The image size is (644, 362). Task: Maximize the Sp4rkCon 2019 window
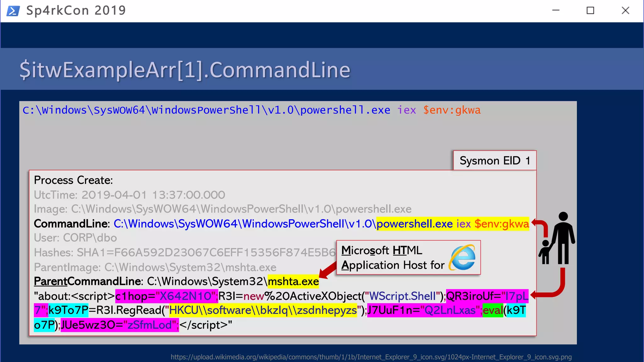(591, 10)
